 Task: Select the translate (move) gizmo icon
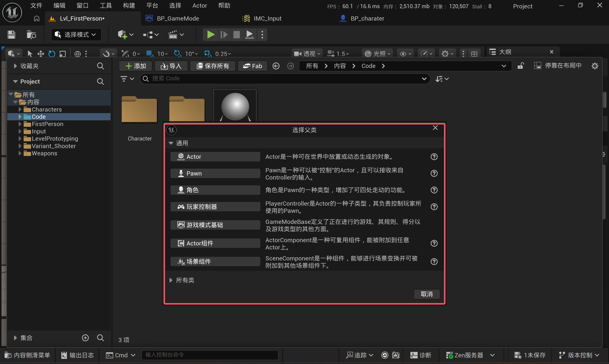coord(41,54)
